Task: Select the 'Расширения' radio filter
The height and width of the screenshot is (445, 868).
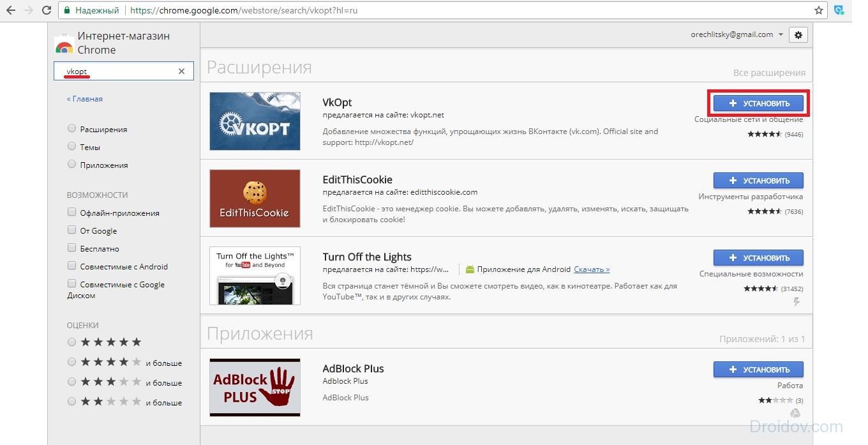Action: 71,128
